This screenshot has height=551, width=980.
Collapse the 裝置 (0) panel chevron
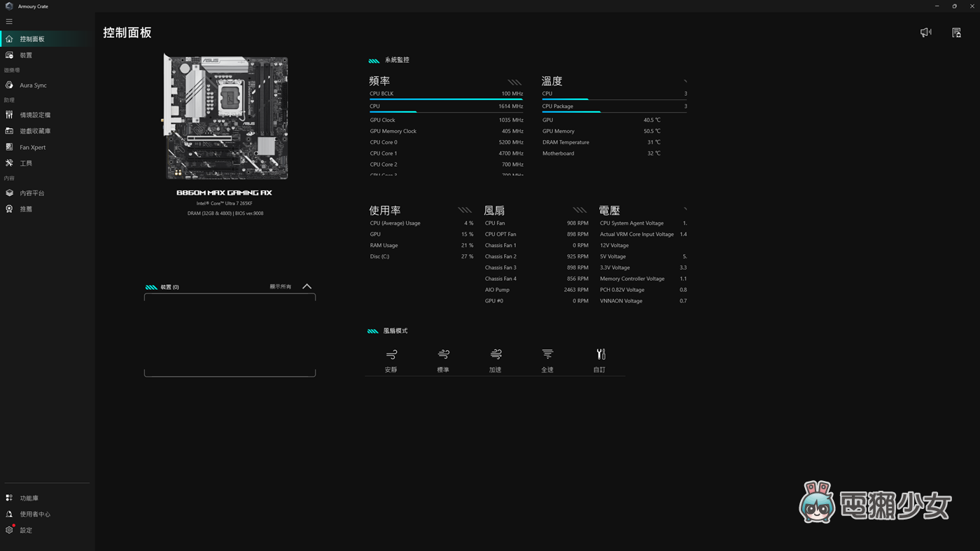tap(307, 286)
